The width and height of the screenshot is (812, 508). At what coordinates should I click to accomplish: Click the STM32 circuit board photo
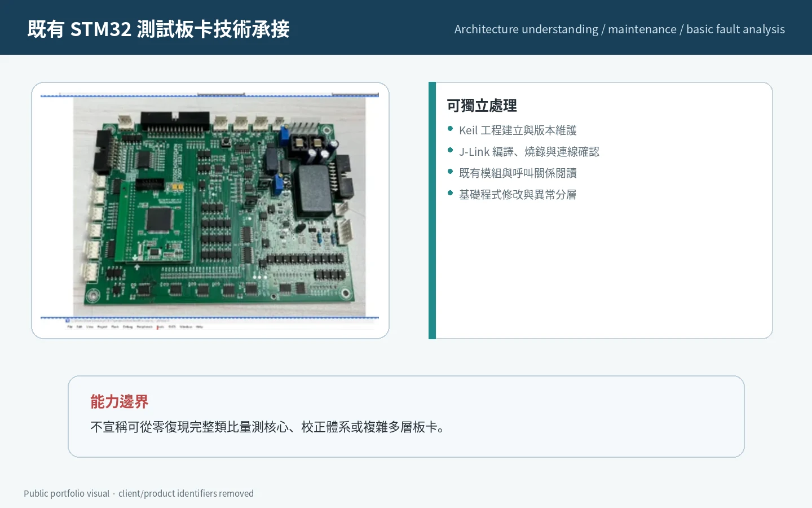pos(219,206)
